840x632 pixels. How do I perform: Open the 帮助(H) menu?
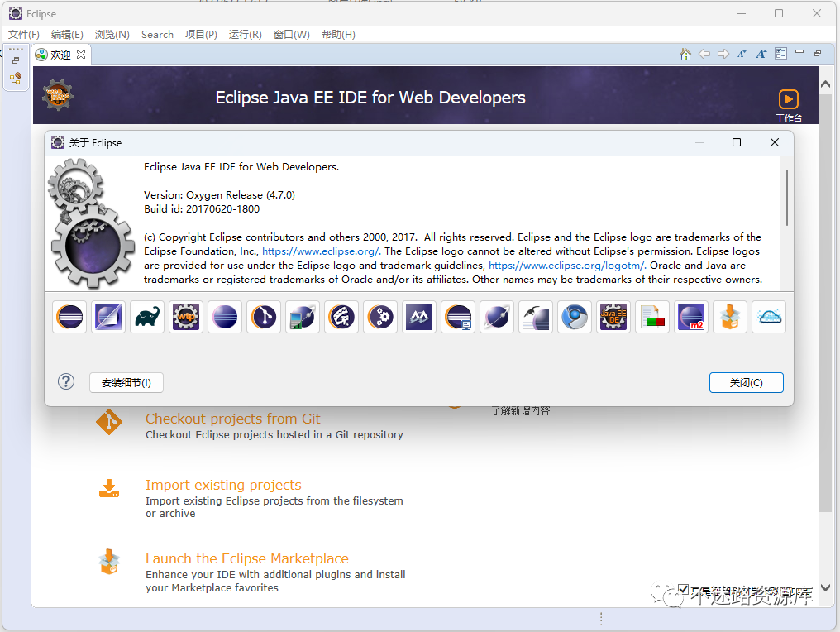tap(338, 35)
